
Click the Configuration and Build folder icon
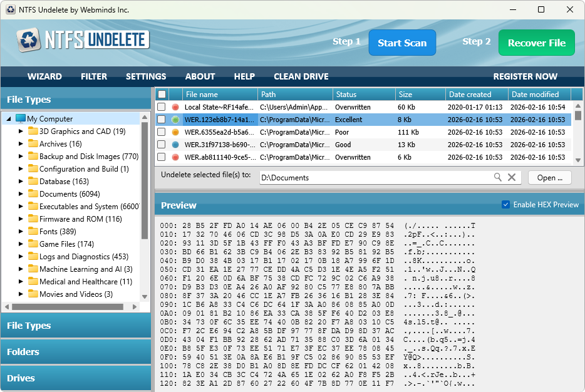click(x=33, y=168)
